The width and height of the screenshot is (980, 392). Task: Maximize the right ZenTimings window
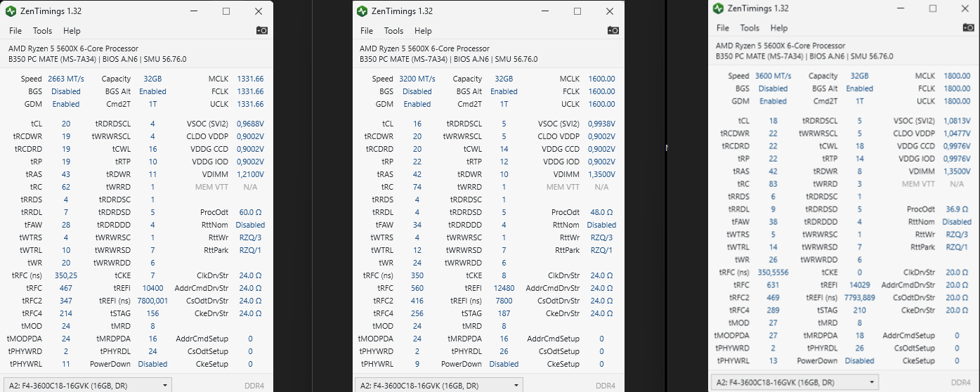pos(934,8)
